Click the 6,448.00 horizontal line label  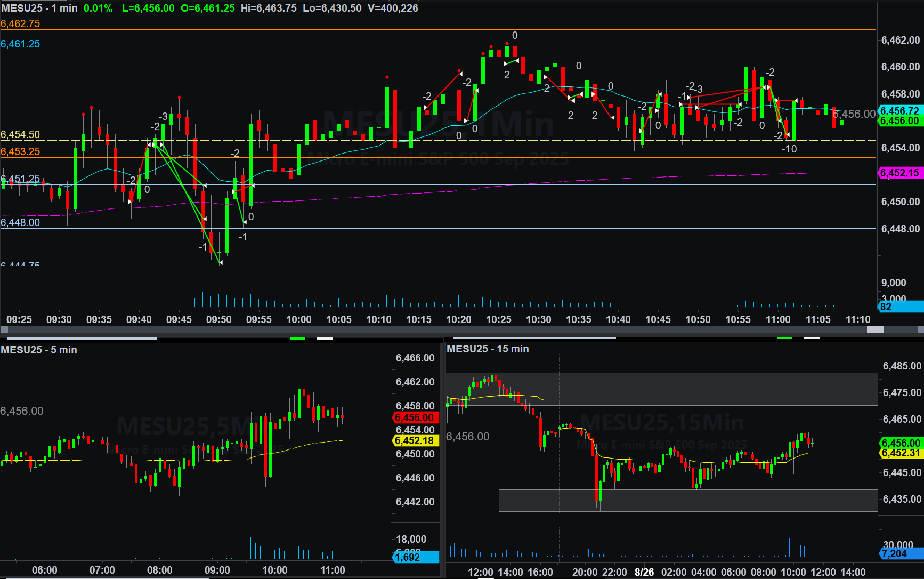20,223
